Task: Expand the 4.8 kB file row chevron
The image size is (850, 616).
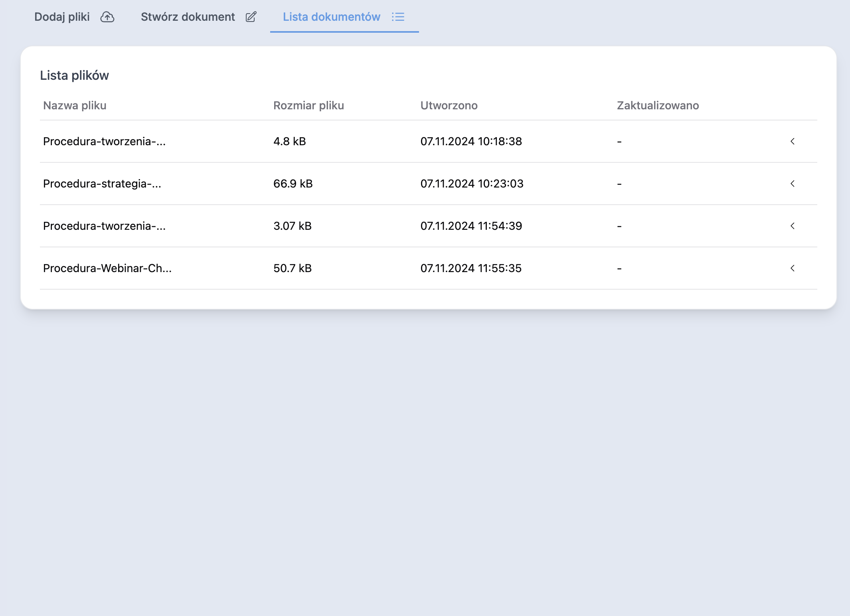Action: click(793, 141)
